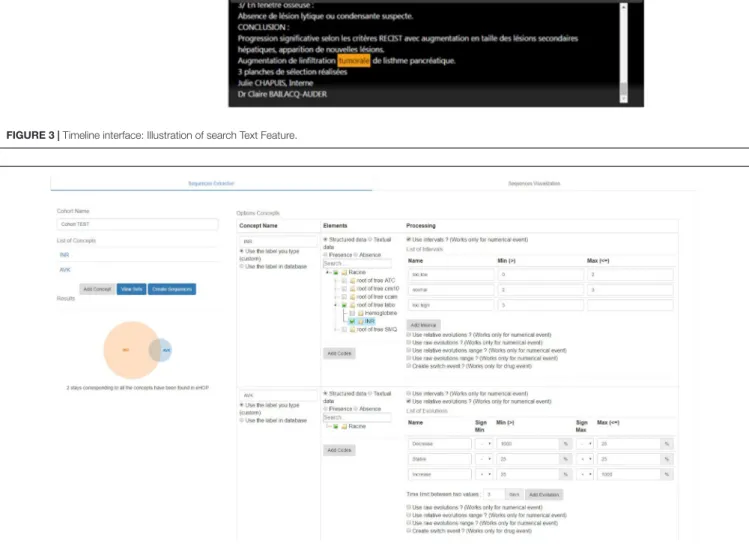
Task: Click the highlighted word tumorale
Action: [354, 61]
